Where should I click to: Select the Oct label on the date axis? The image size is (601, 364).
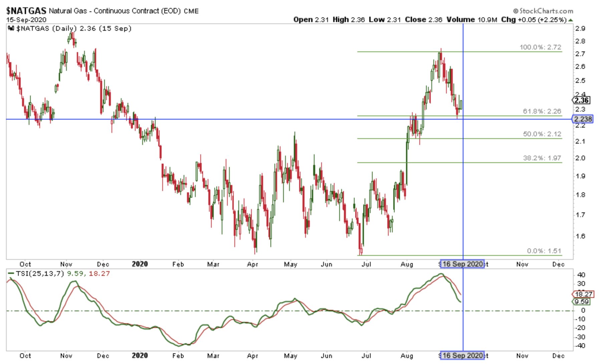26,264
